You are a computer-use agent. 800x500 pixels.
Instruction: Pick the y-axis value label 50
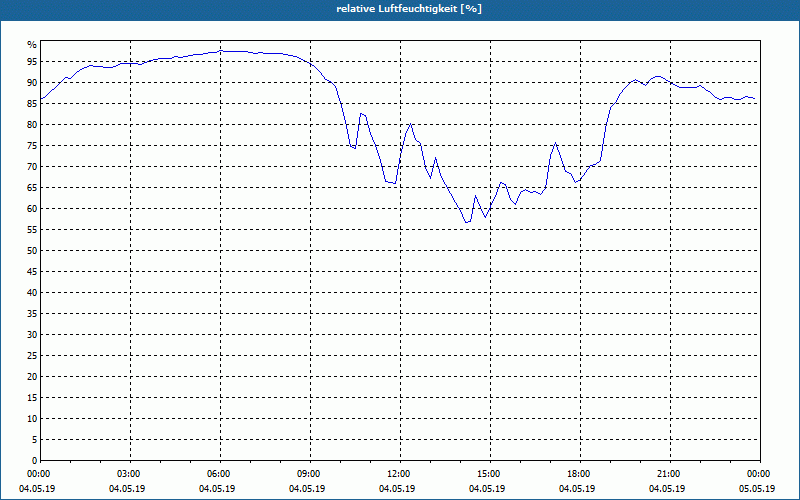[32, 251]
